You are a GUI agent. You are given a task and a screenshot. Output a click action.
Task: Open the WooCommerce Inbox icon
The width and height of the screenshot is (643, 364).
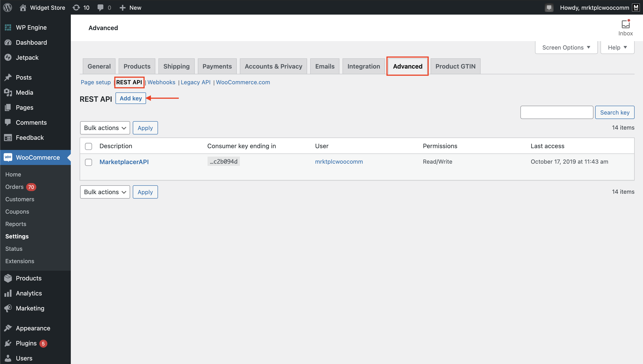pyautogui.click(x=625, y=24)
